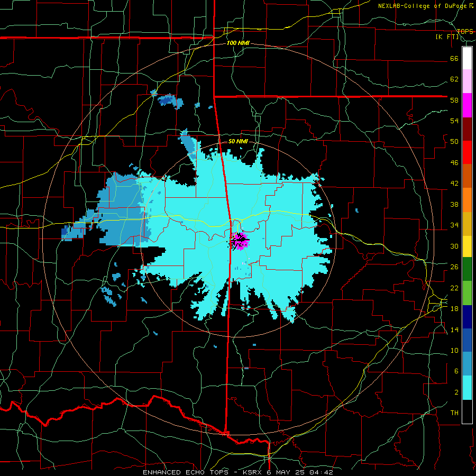The image size is (476, 476).
Task: Click the "34" scale label
Action: tap(454, 225)
